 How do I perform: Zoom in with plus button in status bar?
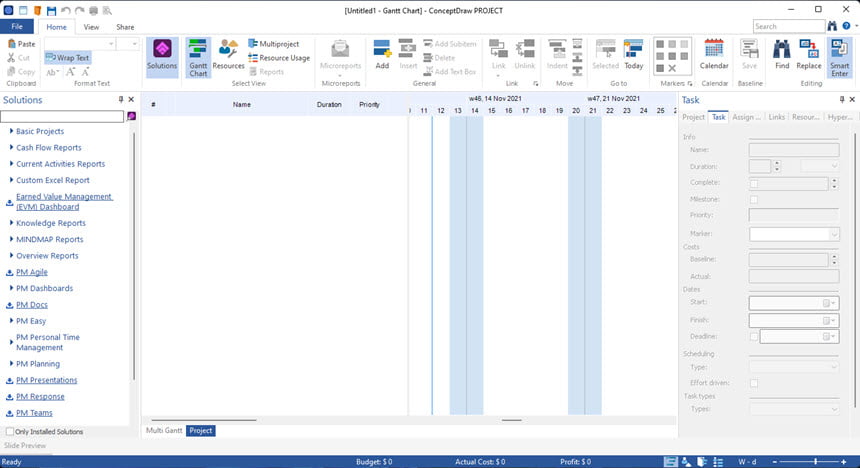click(x=843, y=462)
